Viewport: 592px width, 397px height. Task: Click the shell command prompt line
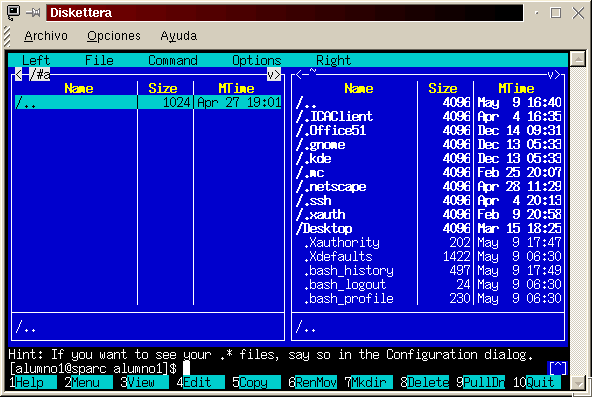pyautogui.click(x=278, y=368)
